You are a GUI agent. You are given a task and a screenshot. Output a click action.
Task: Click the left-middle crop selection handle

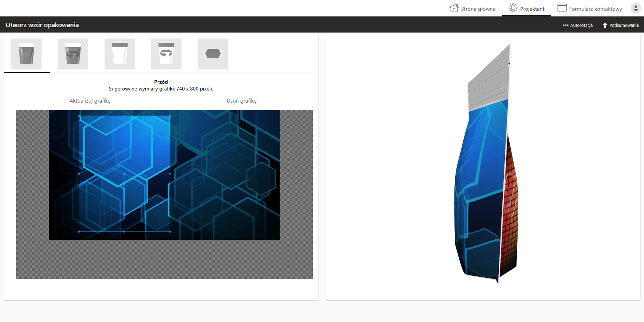[79, 174]
